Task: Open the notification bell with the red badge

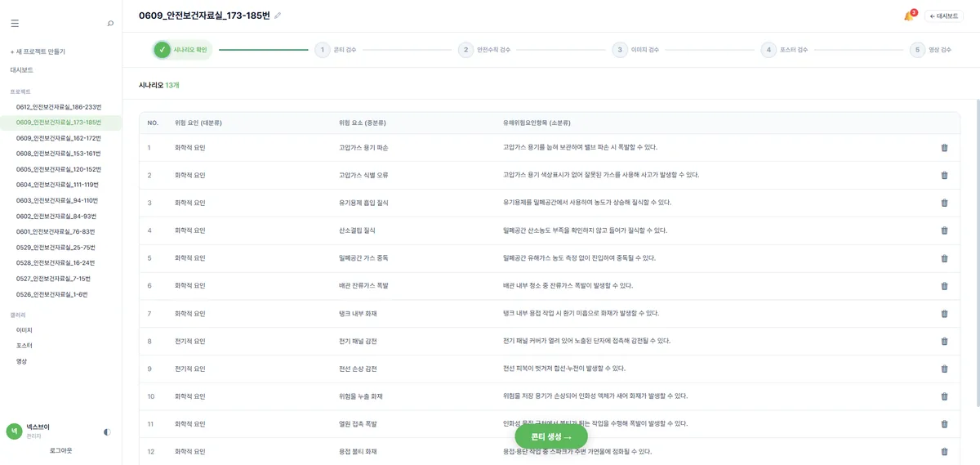Action: coord(908,16)
